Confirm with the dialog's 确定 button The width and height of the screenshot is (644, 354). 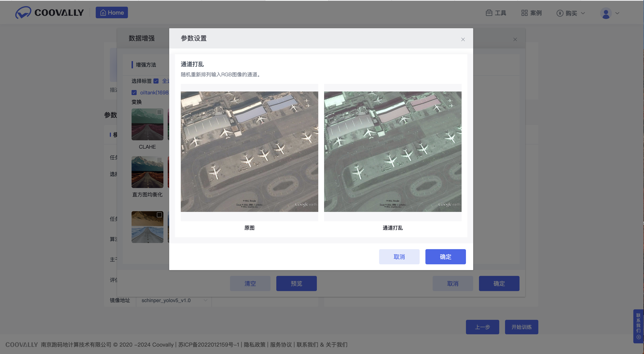click(x=445, y=257)
